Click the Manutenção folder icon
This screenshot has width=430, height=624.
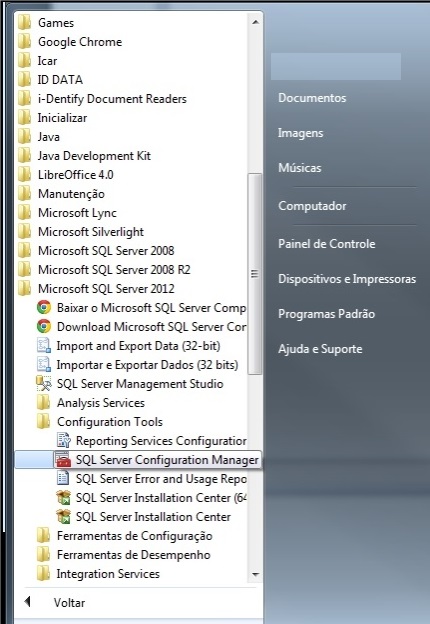click(x=24, y=194)
